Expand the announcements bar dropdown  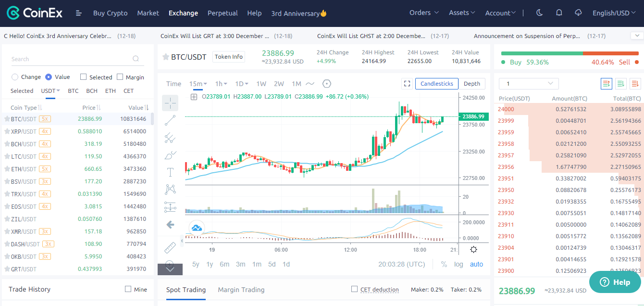[x=636, y=36]
